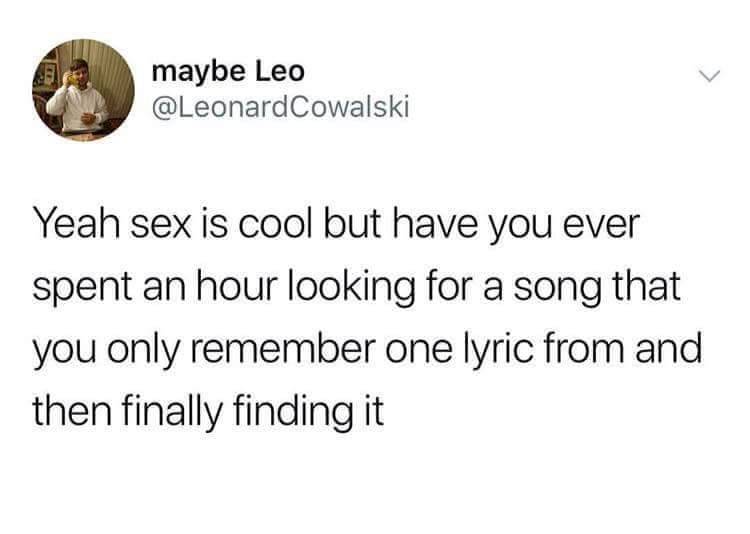Select the word looking in the tweet
Viewport: 750px width, 534px height.
tap(352, 290)
